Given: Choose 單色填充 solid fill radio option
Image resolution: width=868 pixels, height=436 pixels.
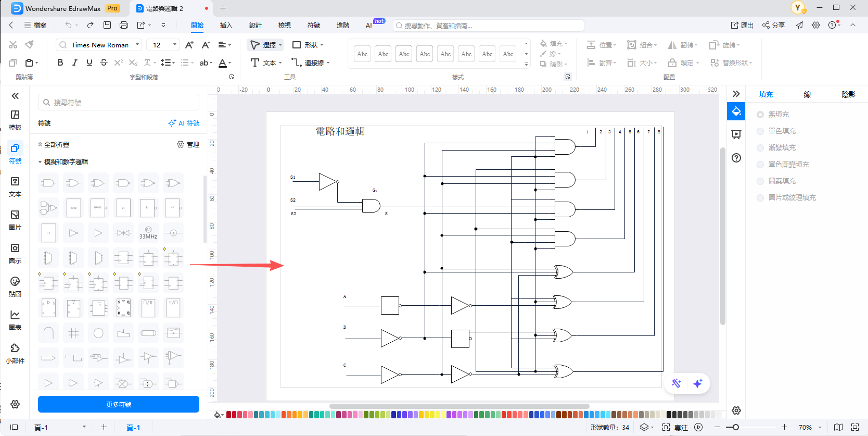Looking at the screenshot, I should [761, 131].
